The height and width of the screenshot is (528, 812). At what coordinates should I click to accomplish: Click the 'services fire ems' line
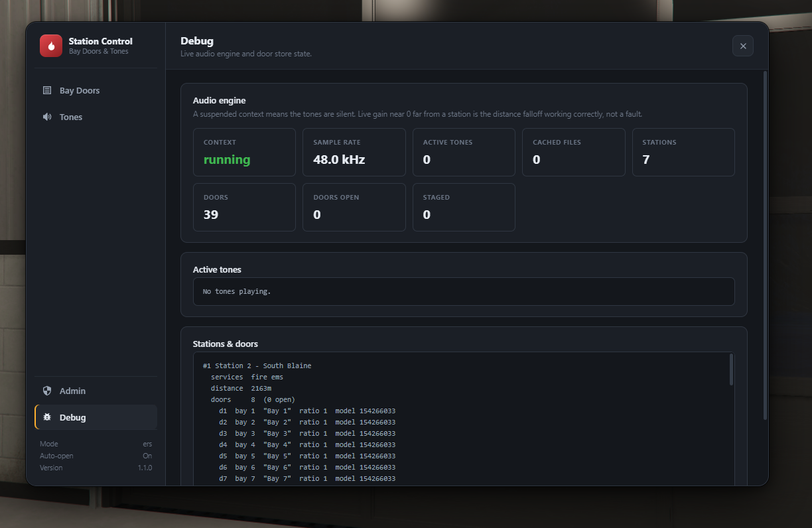coord(247,377)
